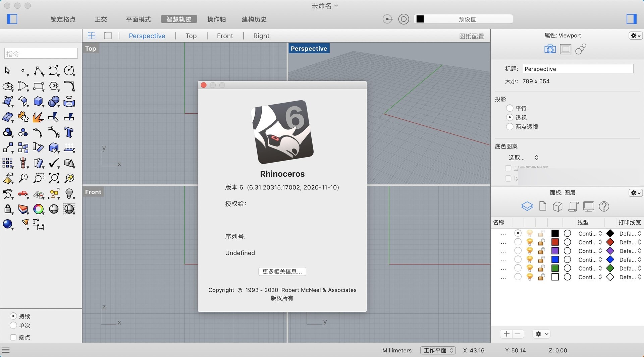Open the Layers panel icon
This screenshot has width=644, height=357.
[x=527, y=206]
